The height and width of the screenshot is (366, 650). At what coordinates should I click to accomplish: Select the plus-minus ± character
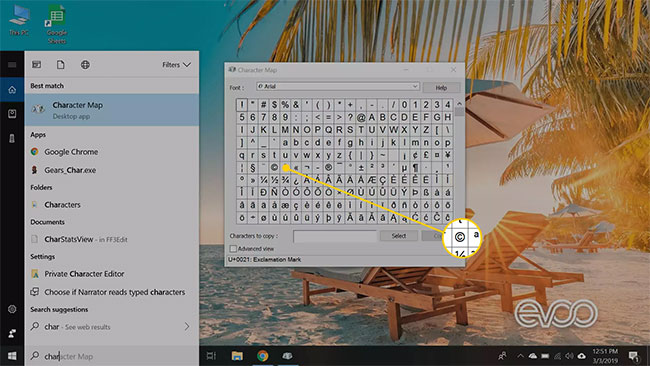point(361,167)
